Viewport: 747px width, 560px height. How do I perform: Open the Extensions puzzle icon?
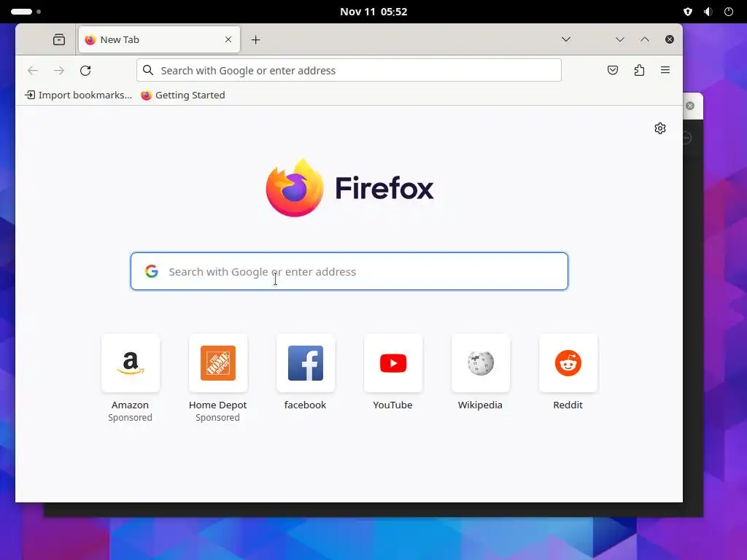click(x=639, y=71)
